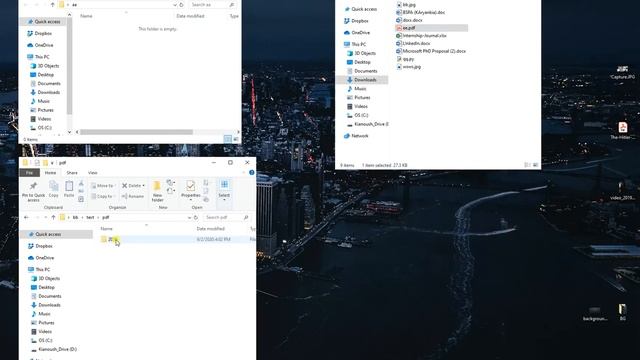Switch to the View ribbon tab

coord(93,173)
